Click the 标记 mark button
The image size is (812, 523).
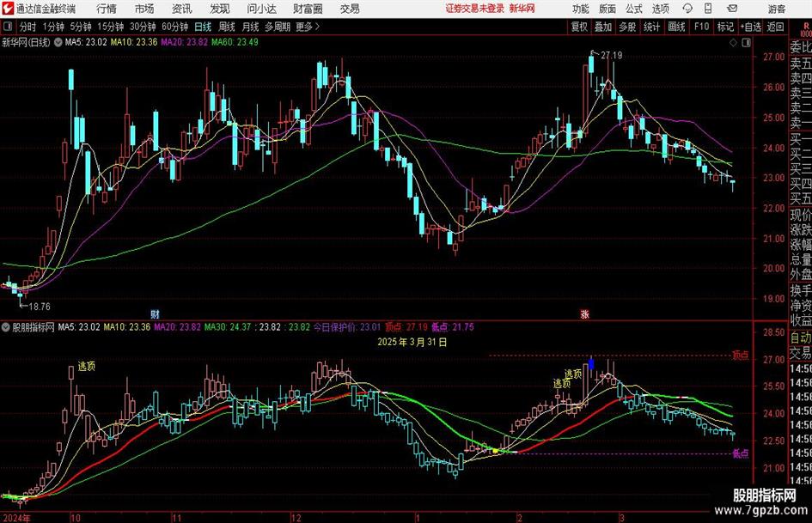coord(725,27)
